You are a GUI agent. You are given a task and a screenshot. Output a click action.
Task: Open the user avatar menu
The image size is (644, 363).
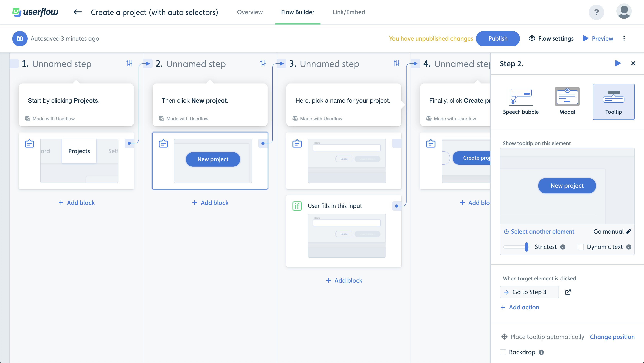[624, 11]
